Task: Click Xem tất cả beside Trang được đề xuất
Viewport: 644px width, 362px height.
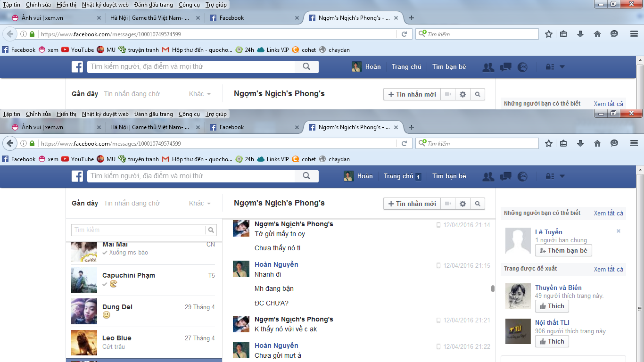Action: coord(609,269)
